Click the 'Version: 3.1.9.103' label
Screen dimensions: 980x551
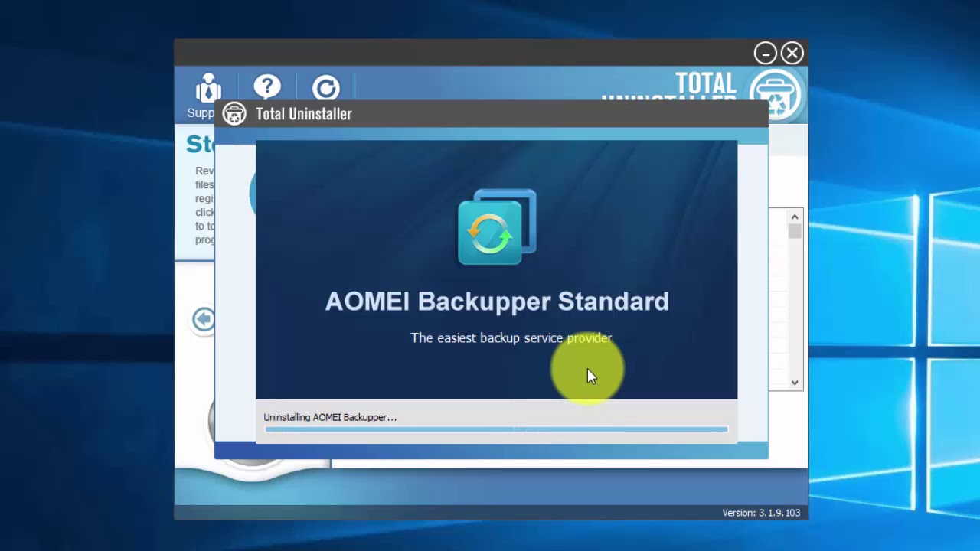(761, 513)
